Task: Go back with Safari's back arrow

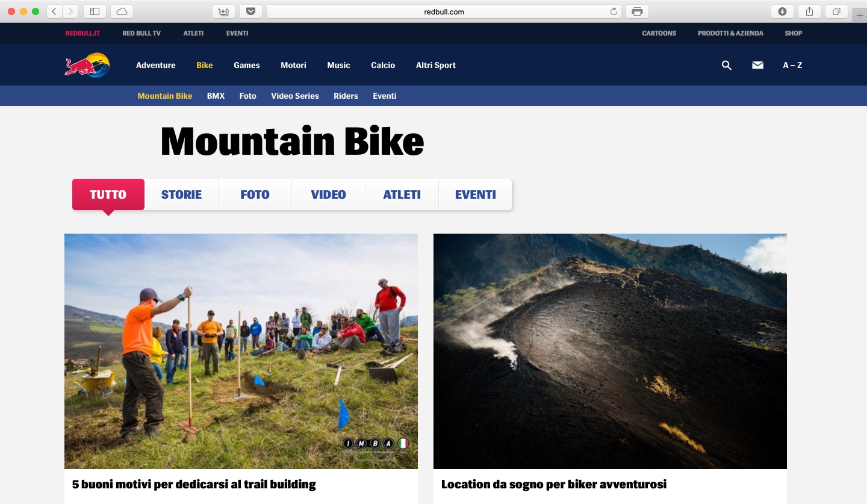Action: click(x=54, y=11)
